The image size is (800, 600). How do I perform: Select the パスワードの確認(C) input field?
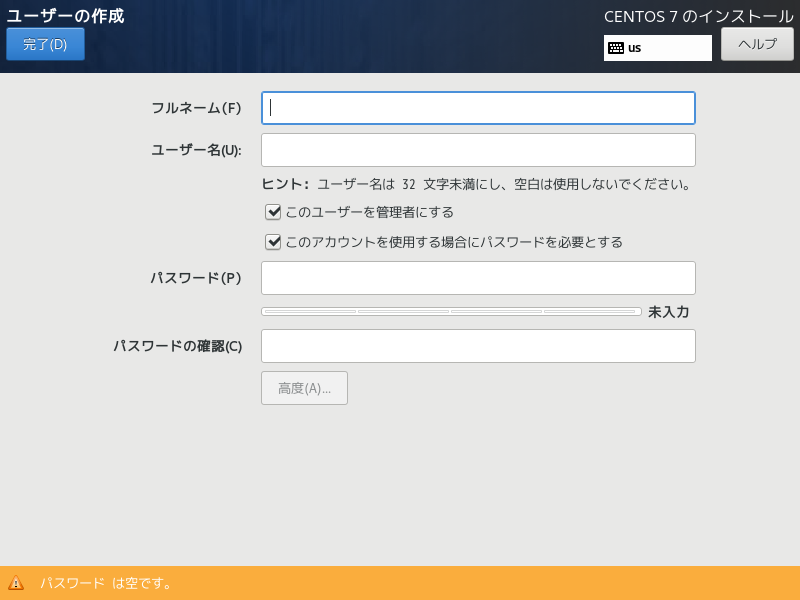(478, 346)
